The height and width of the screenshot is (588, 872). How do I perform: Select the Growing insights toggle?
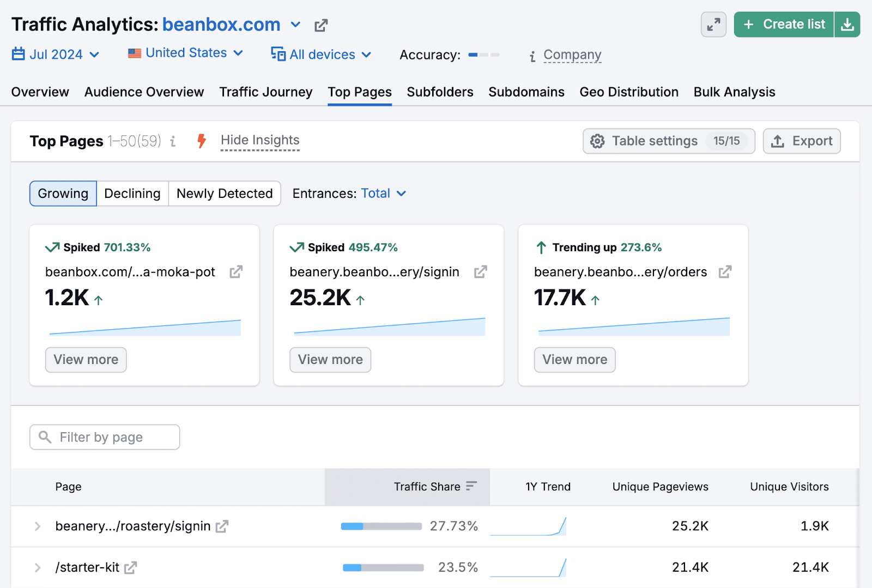coord(63,193)
